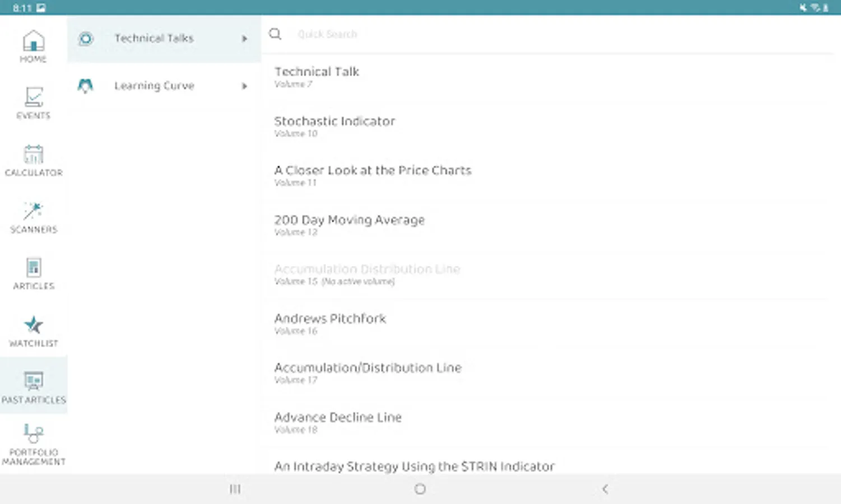Select the Learning Curve category

154,86
